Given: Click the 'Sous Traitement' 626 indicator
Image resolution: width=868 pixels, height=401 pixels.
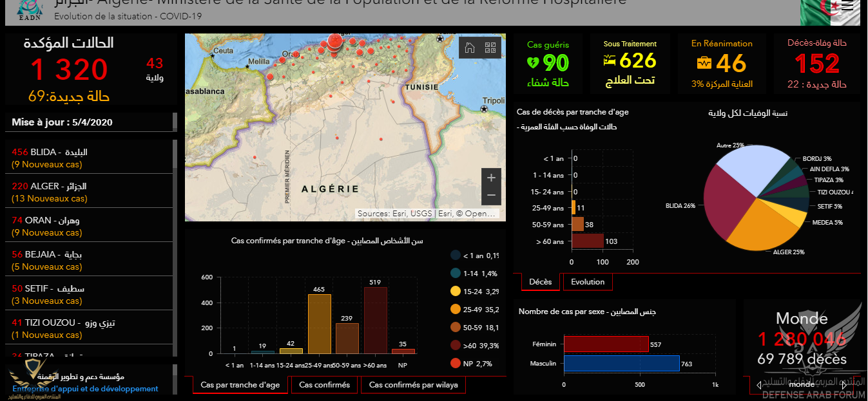Looking at the screenshot, I should point(630,63).
